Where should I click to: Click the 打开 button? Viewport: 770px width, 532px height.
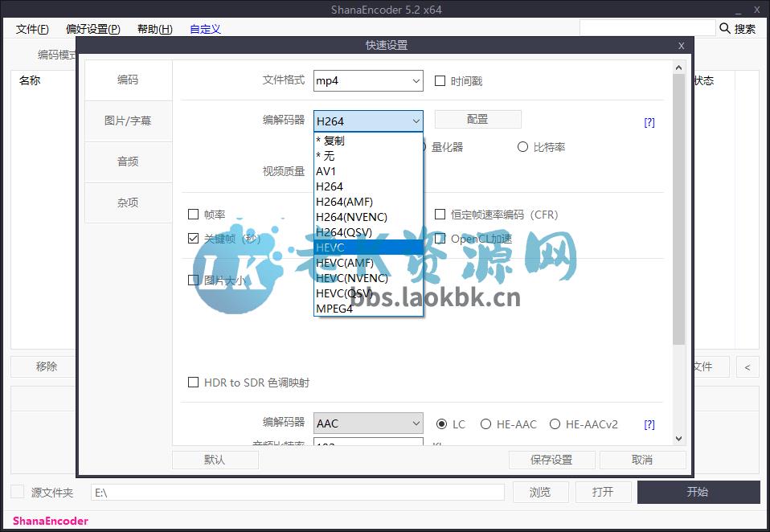603,492
